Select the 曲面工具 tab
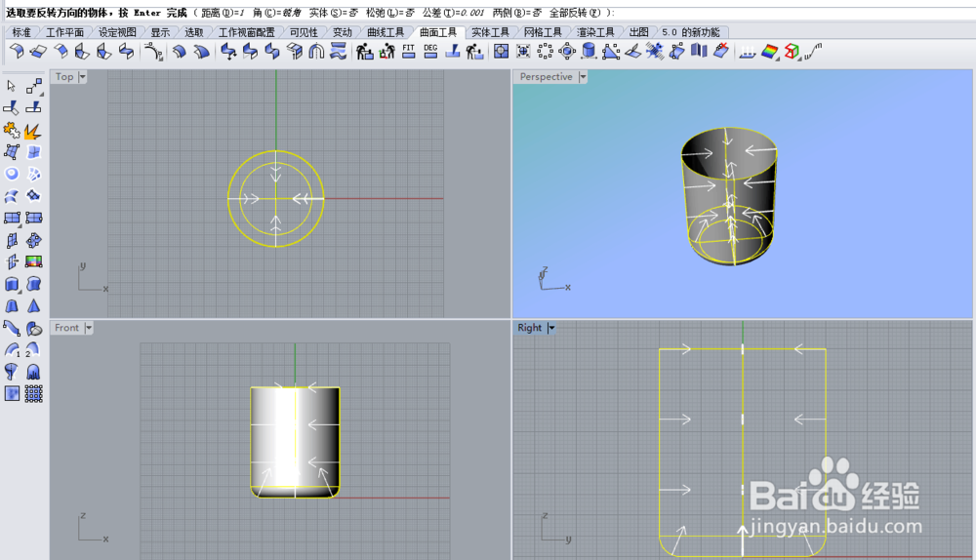The width and height of the screenshot is (976, 560). click(x=437, y=32)
